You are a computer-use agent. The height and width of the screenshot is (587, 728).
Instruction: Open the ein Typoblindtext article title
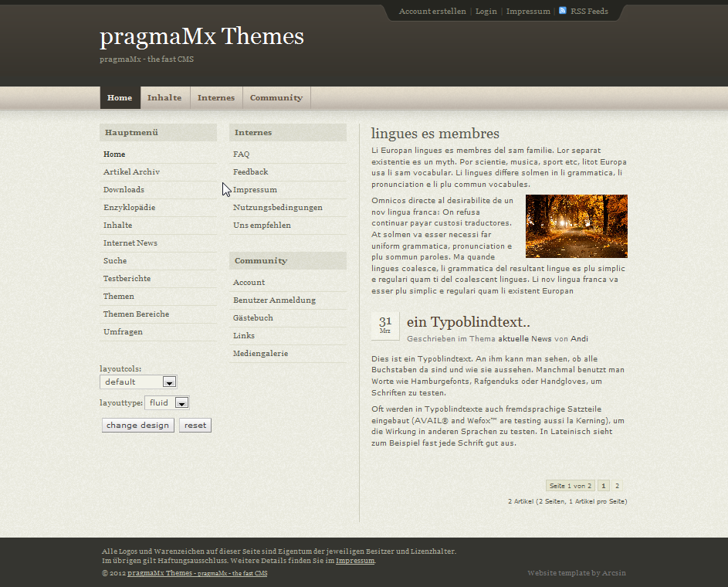468,322
